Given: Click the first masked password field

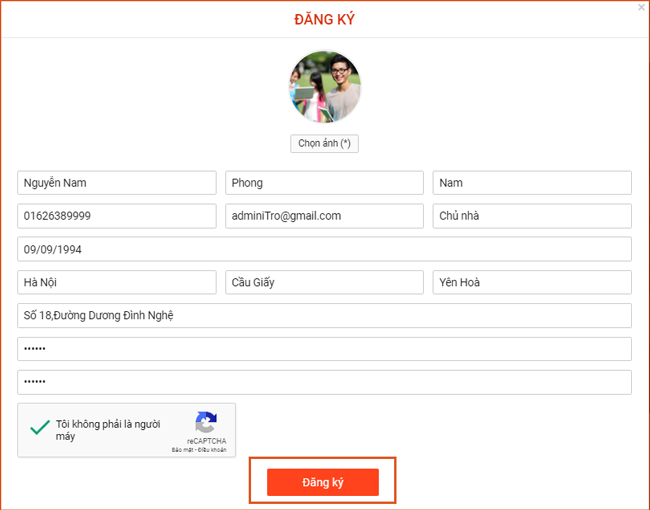Looking at the screenshot, I should [324, 349].
